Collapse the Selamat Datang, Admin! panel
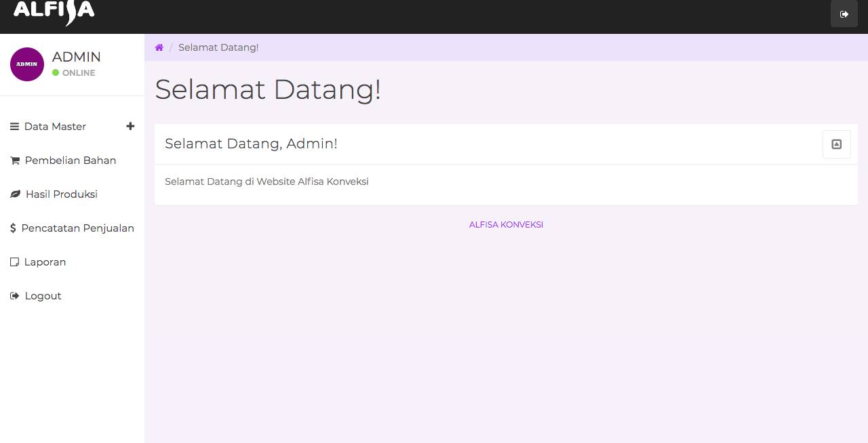 tap(836, 144)
